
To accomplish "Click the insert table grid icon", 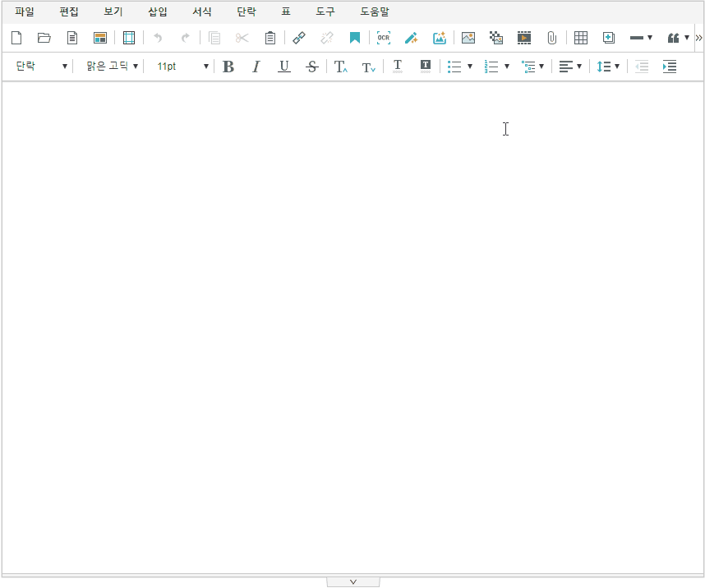I will (581, 38).
